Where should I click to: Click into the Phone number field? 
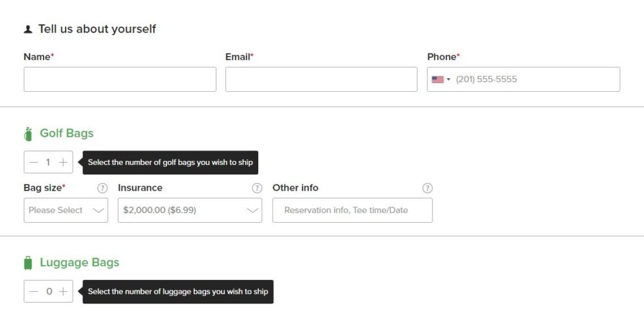(x=533, y=79)
